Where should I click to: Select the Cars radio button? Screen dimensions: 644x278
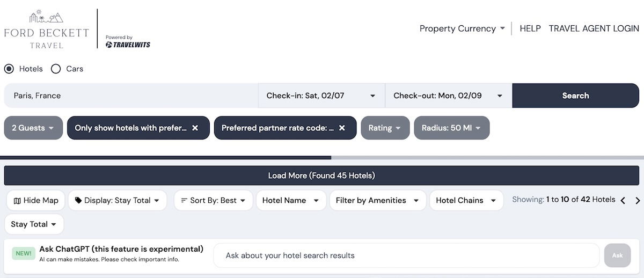[x=56, y=69]
